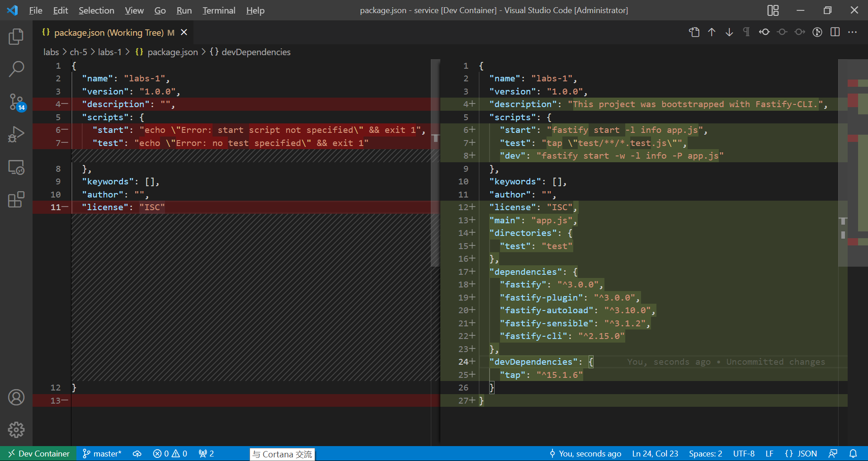868x461 pixels.
Task: Change language mode JSON
Action: (x=801, y=454)
